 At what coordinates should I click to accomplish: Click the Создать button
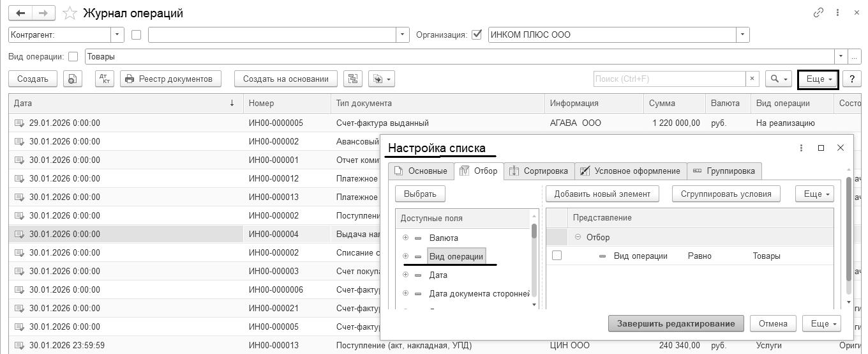click(33, 79)
